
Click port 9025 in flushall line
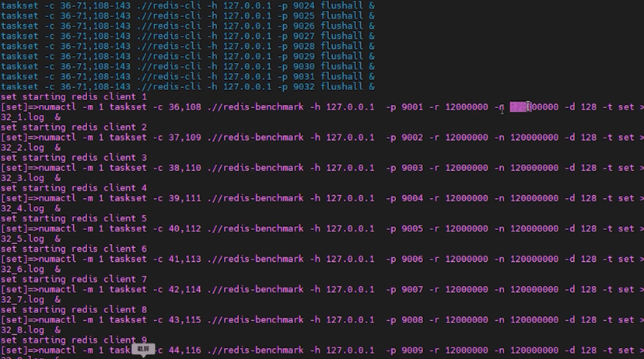(x=304, y=16)
